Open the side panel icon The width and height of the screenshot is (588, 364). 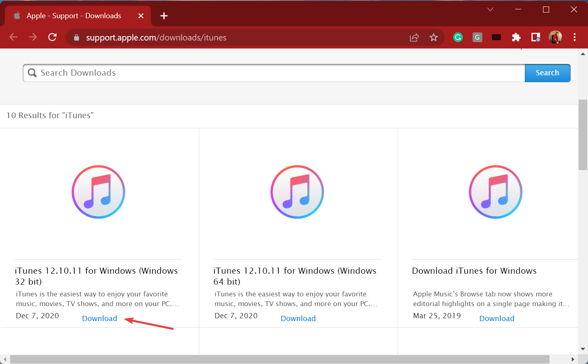(x=535, y=37)
